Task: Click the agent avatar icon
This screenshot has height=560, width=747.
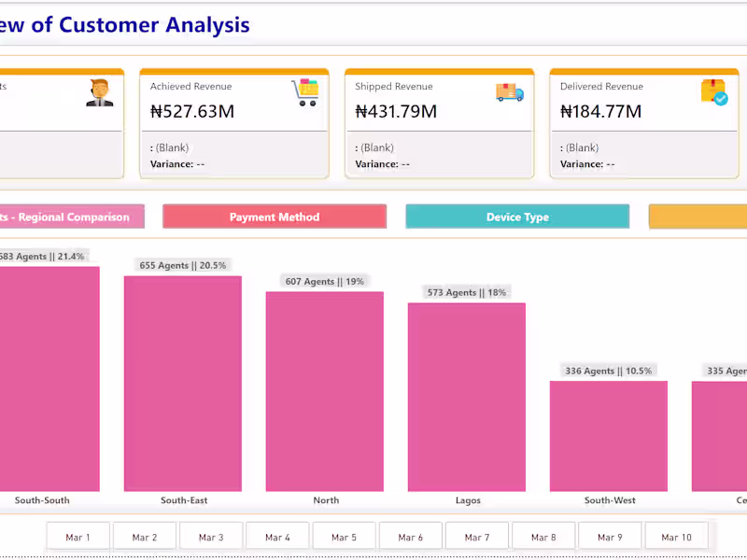Action: (x=100, y=92)
